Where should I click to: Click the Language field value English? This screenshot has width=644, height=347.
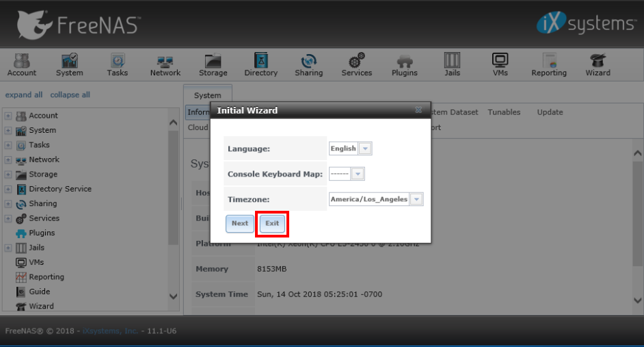343,149
